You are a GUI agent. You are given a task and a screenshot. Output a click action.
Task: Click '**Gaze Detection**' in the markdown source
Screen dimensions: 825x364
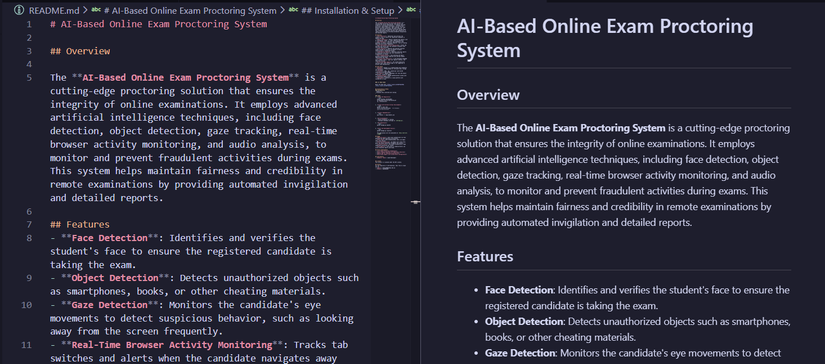109,305
